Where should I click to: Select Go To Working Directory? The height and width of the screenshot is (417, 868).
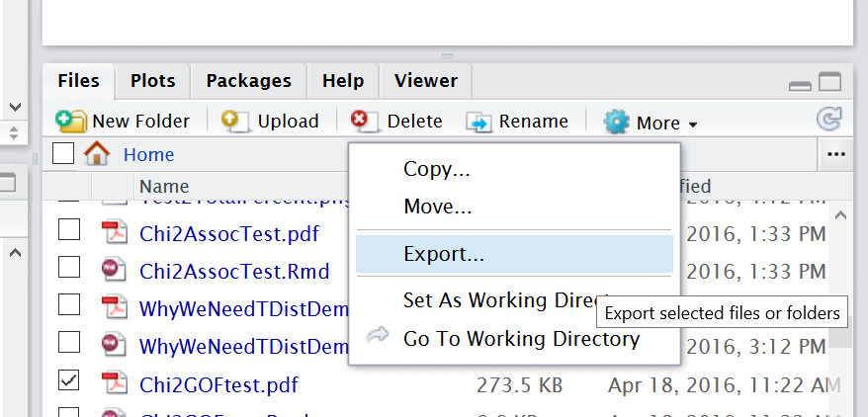coord(514,338)
